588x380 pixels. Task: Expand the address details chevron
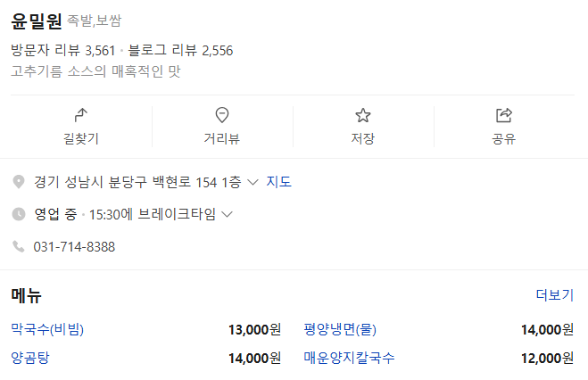253,182
